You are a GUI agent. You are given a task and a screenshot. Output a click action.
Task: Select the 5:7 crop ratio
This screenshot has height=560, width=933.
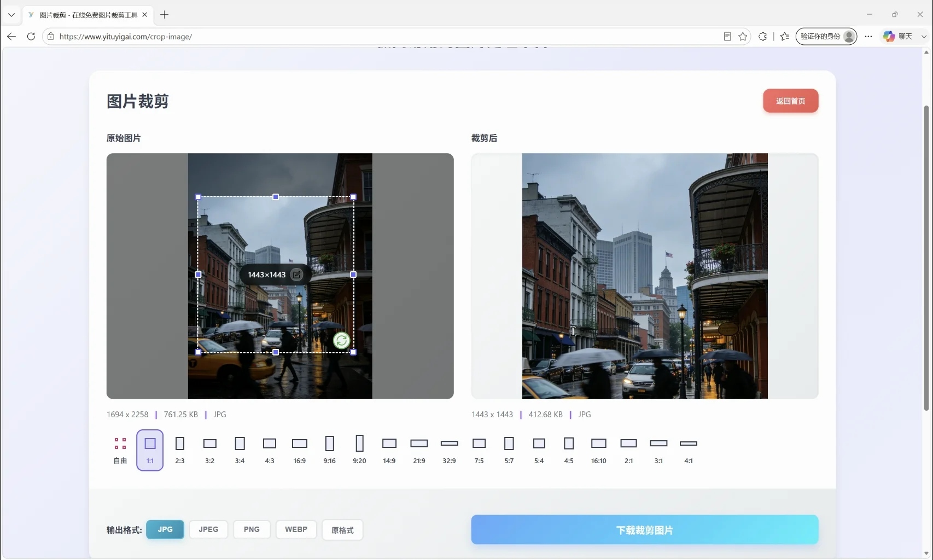(509, 450)
